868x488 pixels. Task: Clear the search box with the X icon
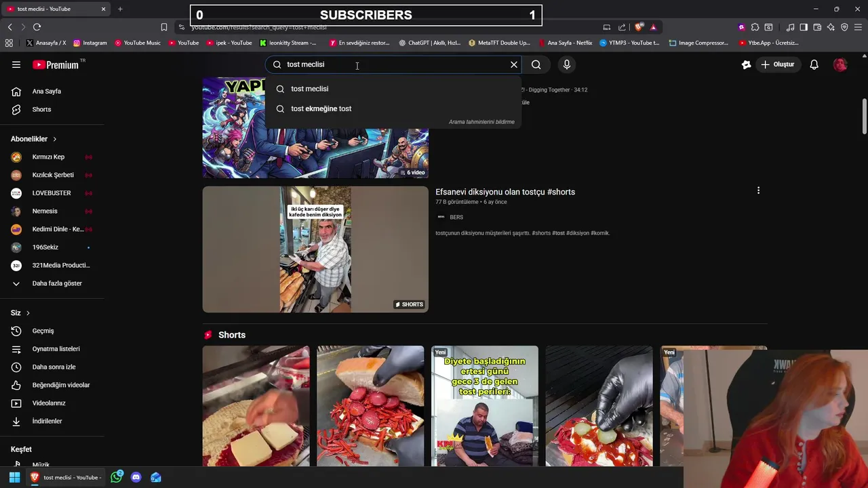click(514, 64)
